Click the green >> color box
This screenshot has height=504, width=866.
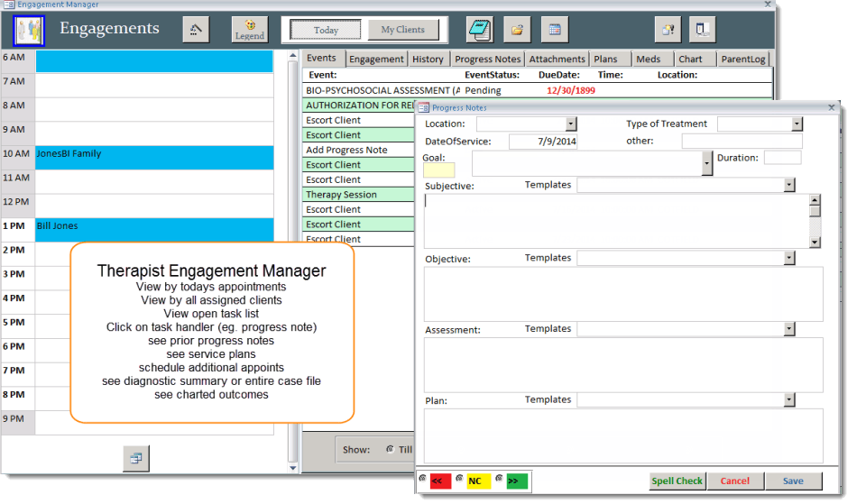click(x=517, y=481)
